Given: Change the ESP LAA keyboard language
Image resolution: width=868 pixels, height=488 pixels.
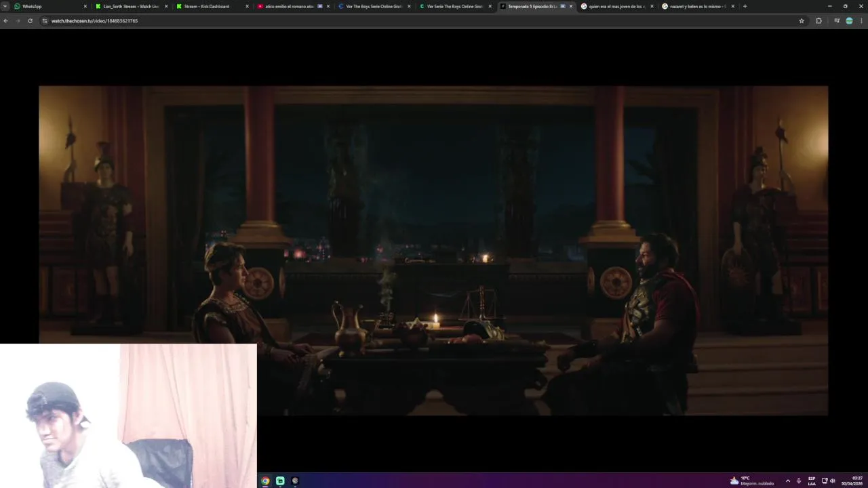Looking at the screenshot, I should [812, 481].
